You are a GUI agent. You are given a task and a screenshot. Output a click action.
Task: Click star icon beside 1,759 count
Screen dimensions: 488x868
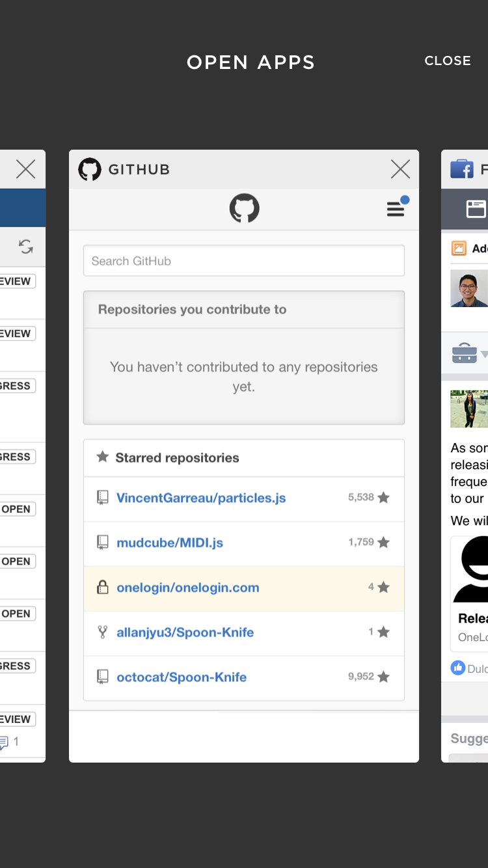coord(384,542)
